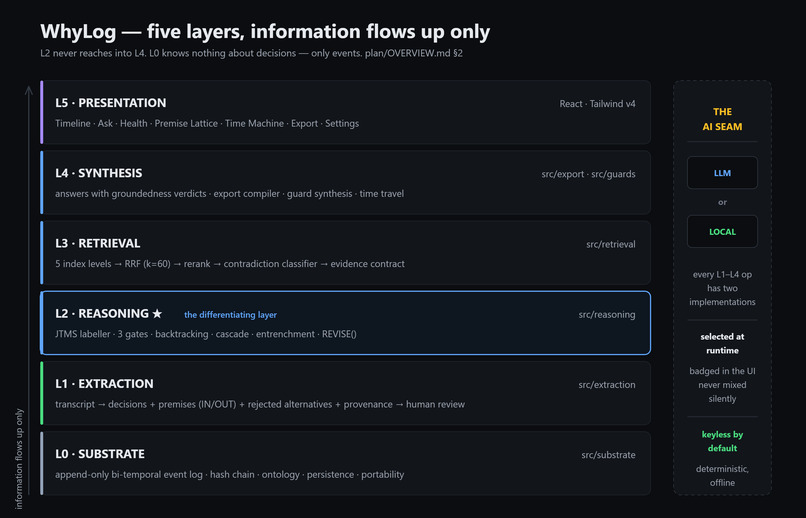
Task: Select the L2 · REASONING heading
Action: (x=102, y=313)
